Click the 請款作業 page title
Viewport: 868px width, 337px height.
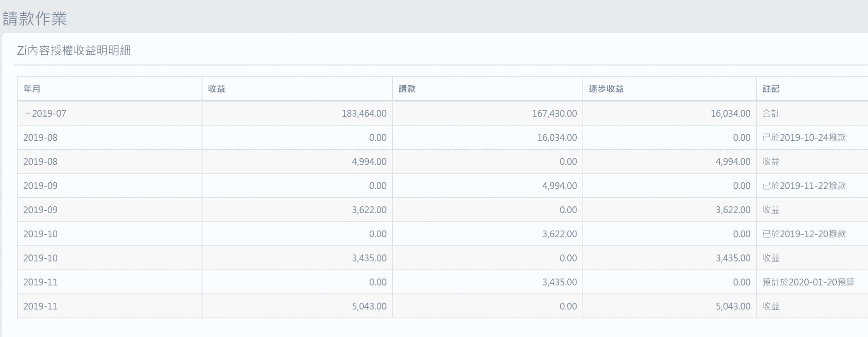[35, 19]
